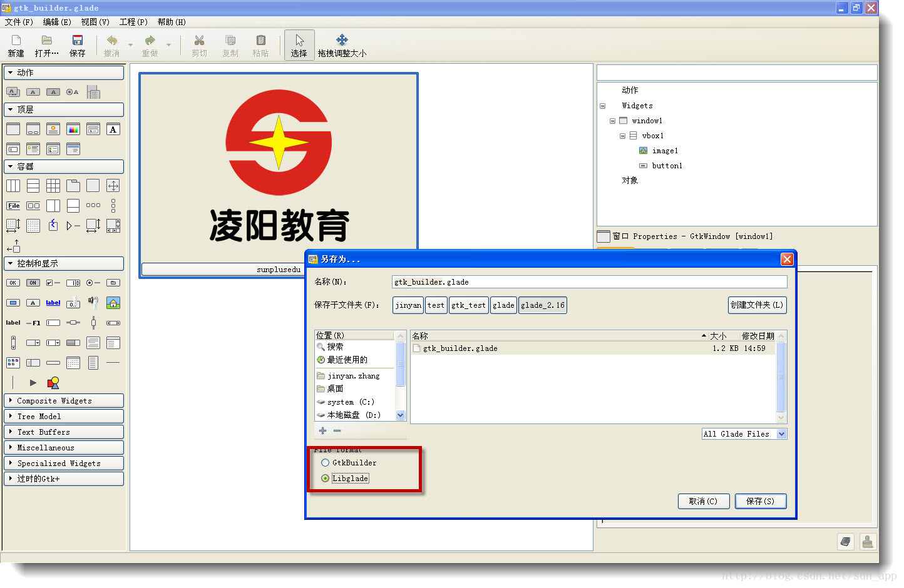
Task: Pick the Notebook tabbed container icon
Action: [73, 186]
